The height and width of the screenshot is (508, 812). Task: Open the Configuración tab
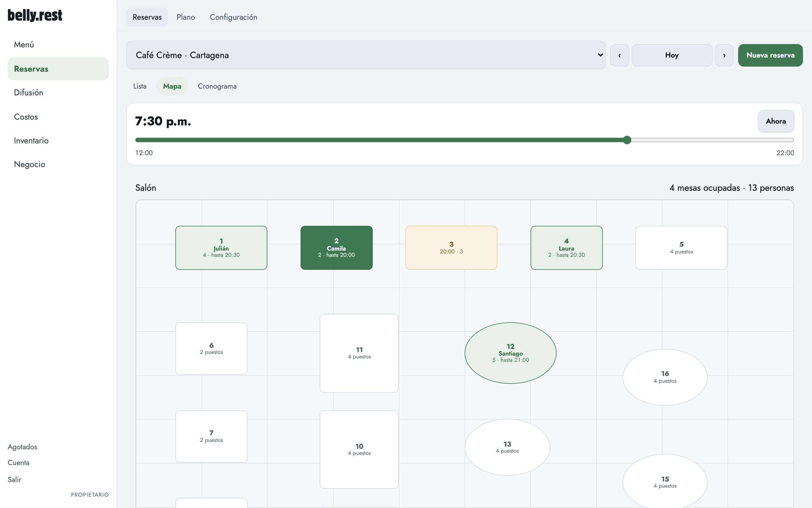[x=233, y=17]
